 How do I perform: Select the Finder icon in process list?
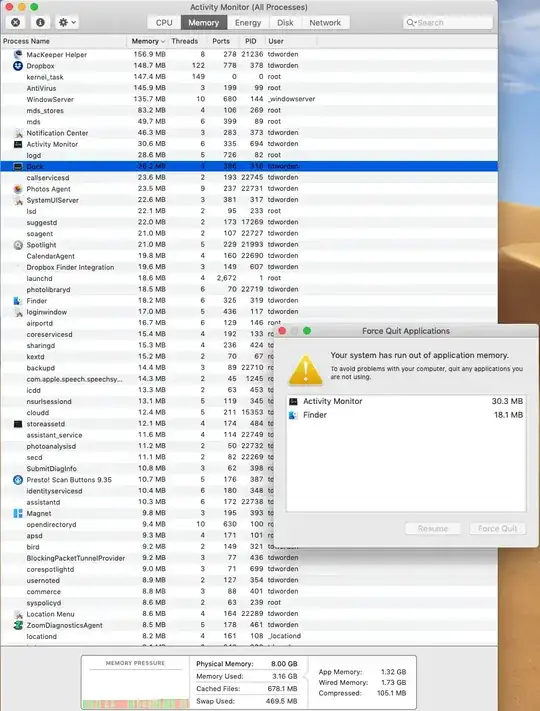point(18,301)
